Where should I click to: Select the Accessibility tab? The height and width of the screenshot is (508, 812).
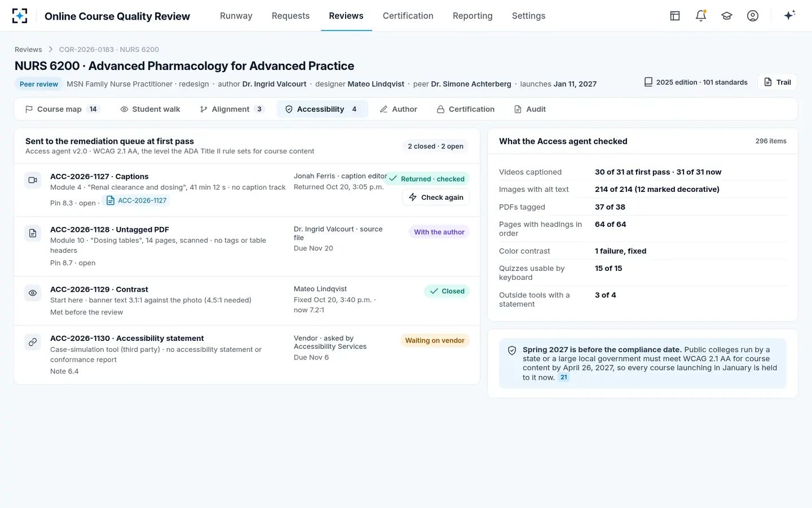(x=322, y=109)
